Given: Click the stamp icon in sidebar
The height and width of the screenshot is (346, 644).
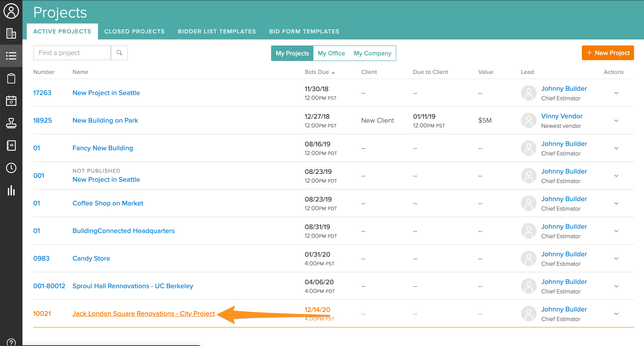Looking at the screenshot, I should coord(11,123).
